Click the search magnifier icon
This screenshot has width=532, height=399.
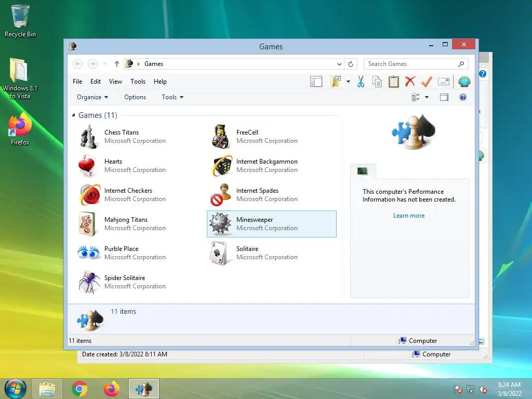tap(461, 64)
